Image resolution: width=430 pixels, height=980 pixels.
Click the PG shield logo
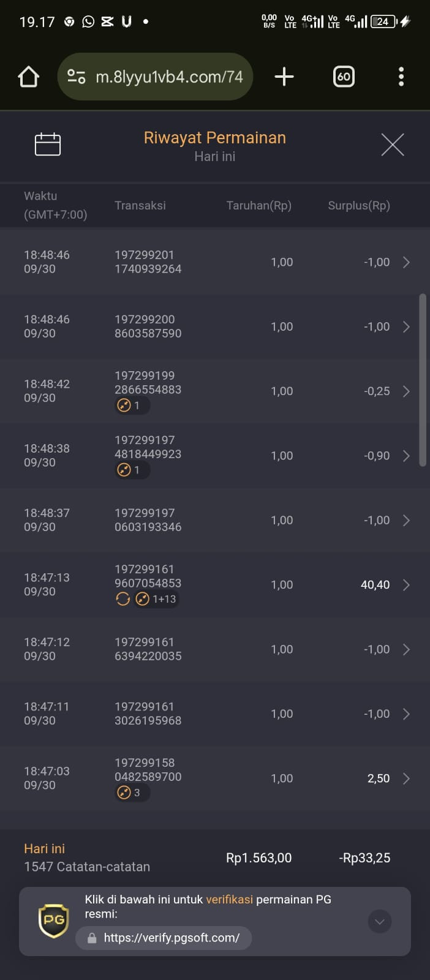54,921
